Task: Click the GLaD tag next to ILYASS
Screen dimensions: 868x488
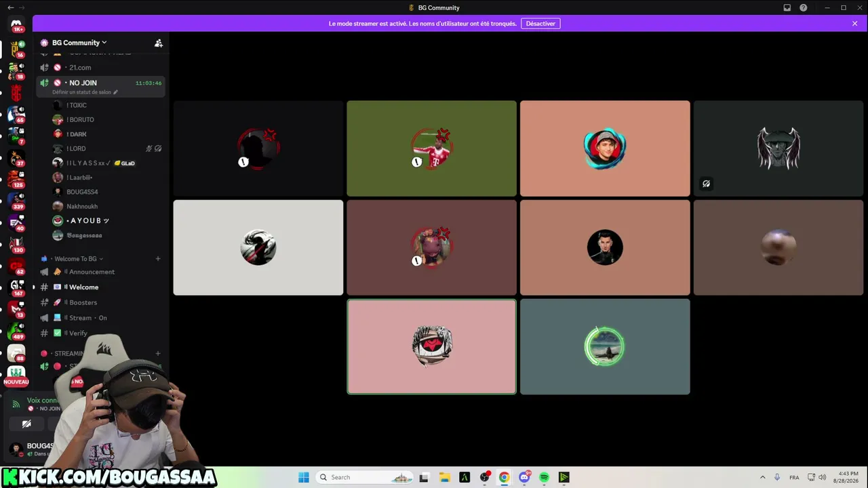Action: tap(125, 163)
